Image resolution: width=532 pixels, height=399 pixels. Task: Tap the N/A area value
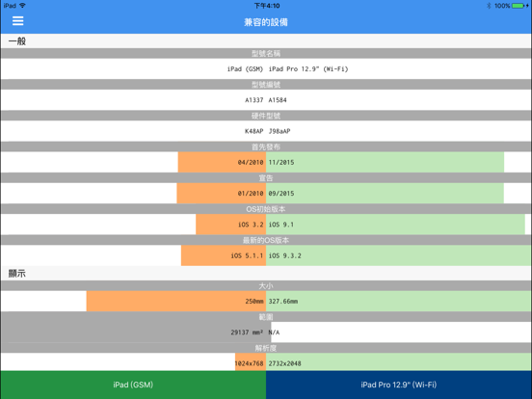(275, 332)
